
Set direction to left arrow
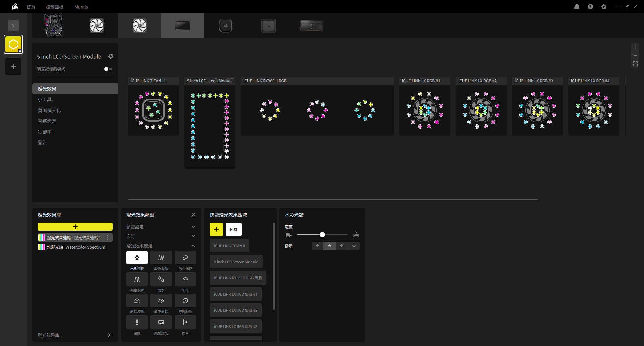point(318,246)
